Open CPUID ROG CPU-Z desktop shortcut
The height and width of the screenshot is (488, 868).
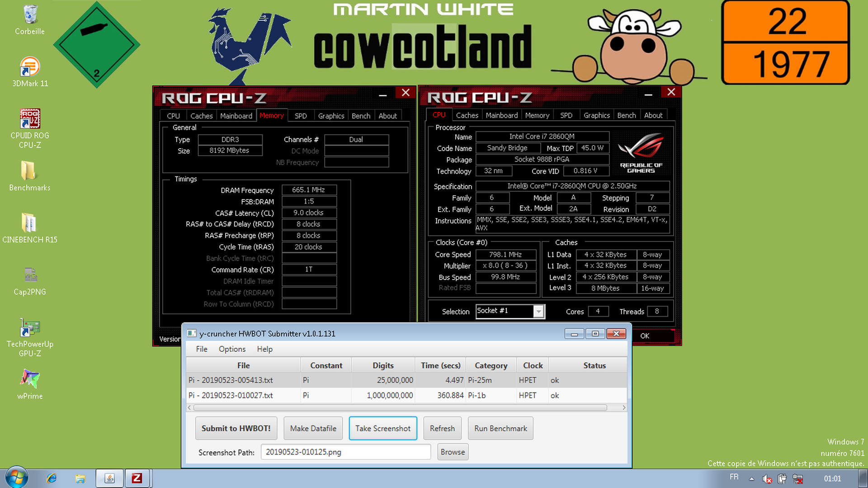pos(30,128)
